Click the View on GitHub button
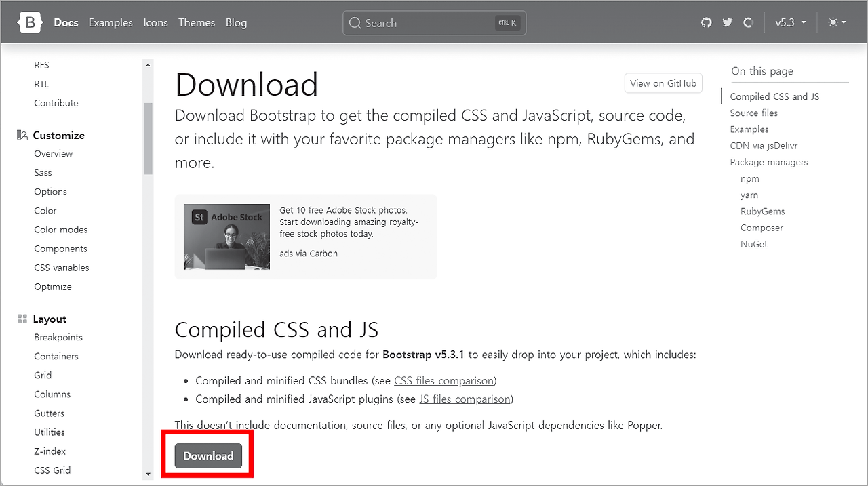 pyautogui.click(x=663, y=83)
